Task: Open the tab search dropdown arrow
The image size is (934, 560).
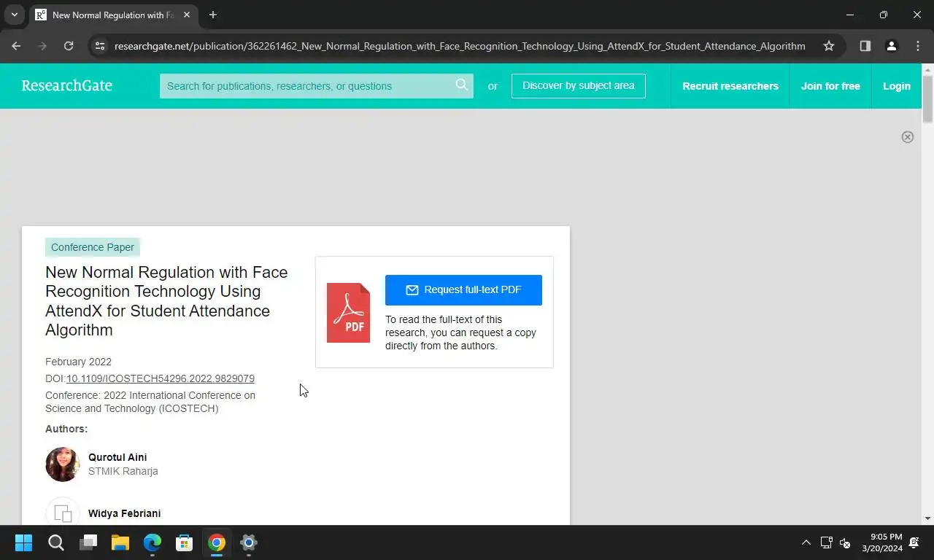Action: pyautogui.click(x=14, y=15)
